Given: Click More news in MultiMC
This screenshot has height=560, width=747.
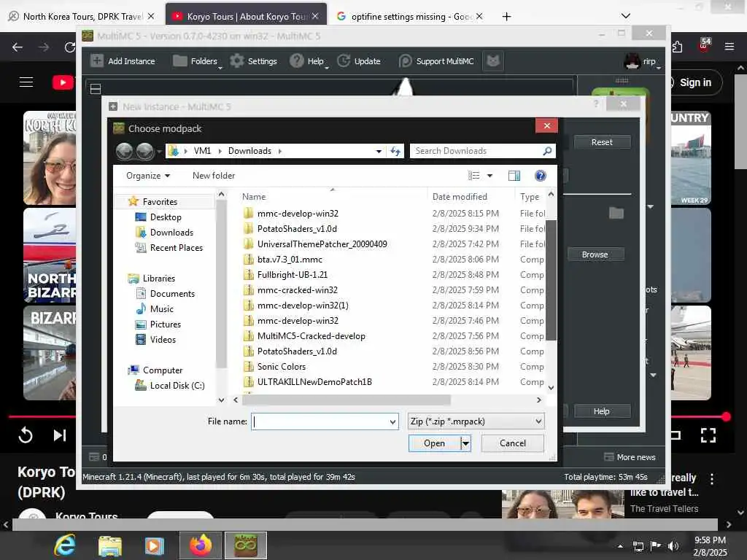Looking at the screenshot, I should (630, 457).
